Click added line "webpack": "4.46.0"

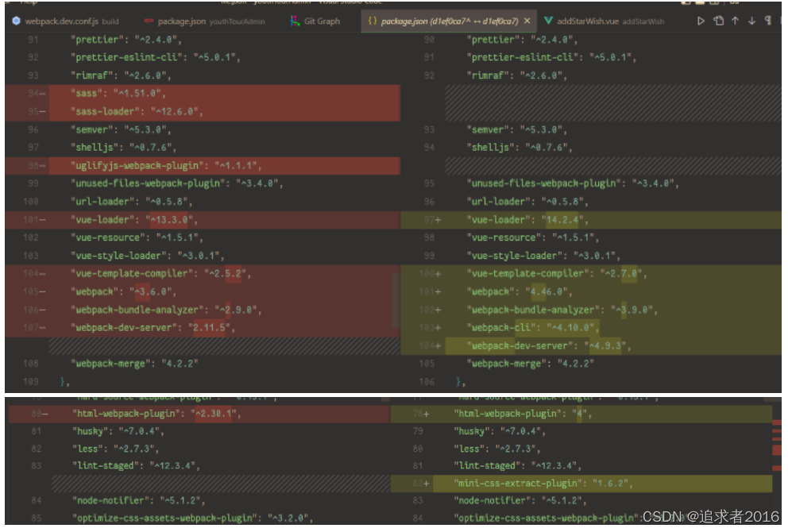click(520, 291)
